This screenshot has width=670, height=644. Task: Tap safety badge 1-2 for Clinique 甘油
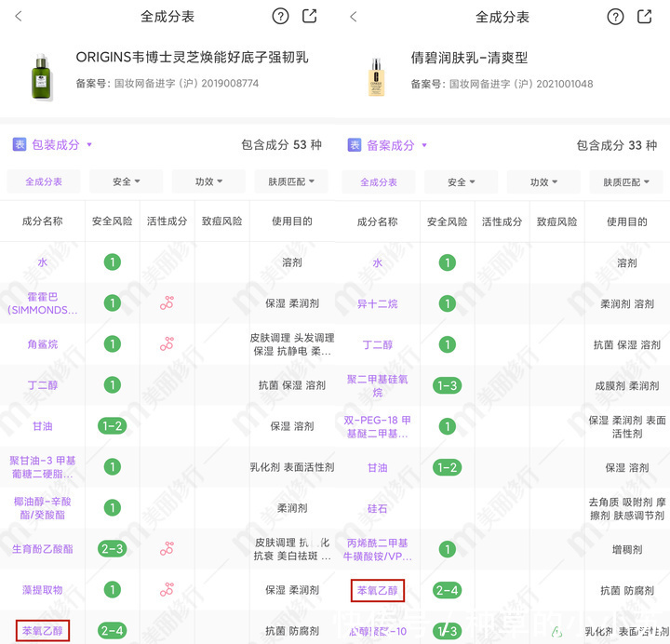pos(448,467)
